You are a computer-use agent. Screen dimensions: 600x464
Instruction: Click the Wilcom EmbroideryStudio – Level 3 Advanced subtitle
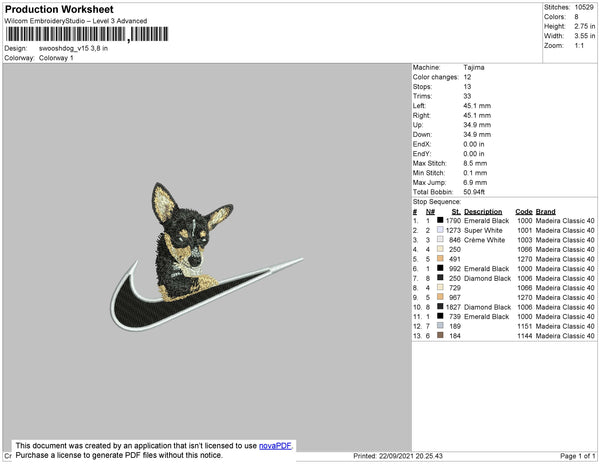tap(76, 21)
